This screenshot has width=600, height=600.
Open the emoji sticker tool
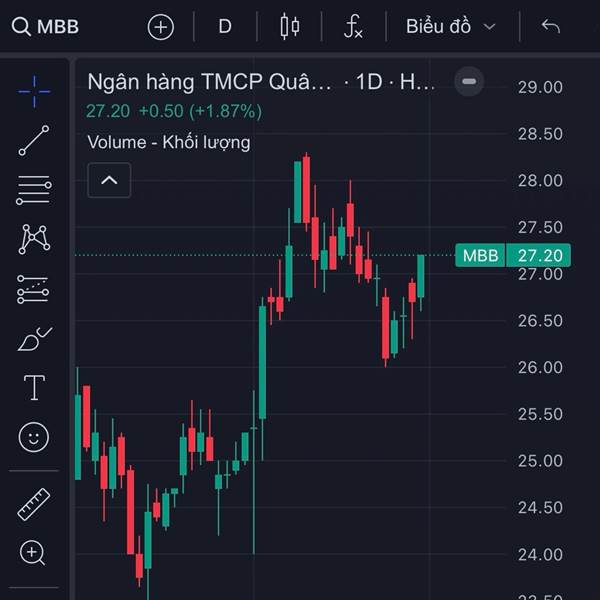34,437
